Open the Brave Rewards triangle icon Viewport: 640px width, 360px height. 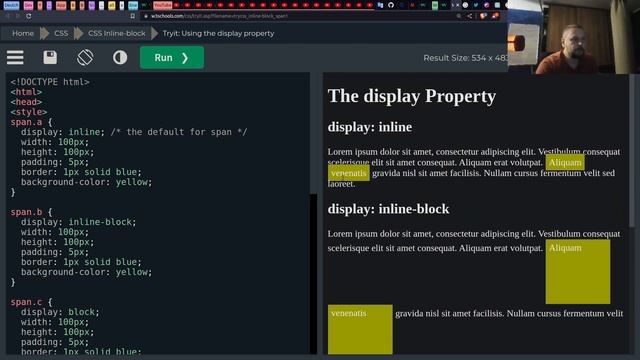pos(495,16)
